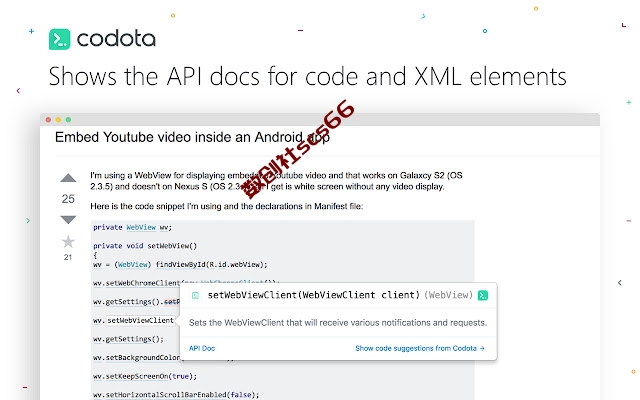Click the Codota logo icon in header
Image resolution: width=640 pixels, height=400 pixels.
[59, 39]
